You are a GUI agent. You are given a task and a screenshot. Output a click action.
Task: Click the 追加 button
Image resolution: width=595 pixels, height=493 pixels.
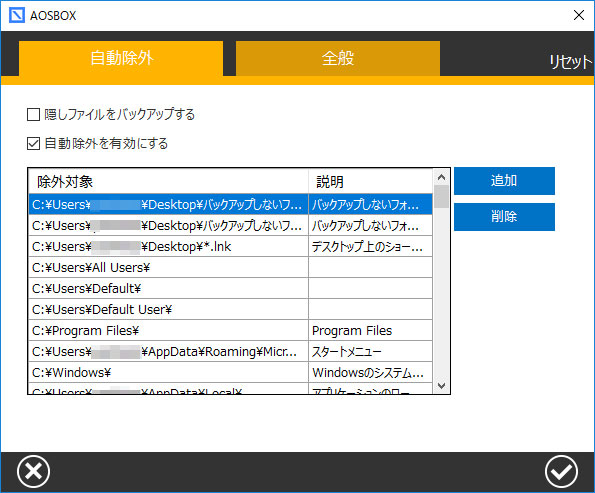point(504,181)
